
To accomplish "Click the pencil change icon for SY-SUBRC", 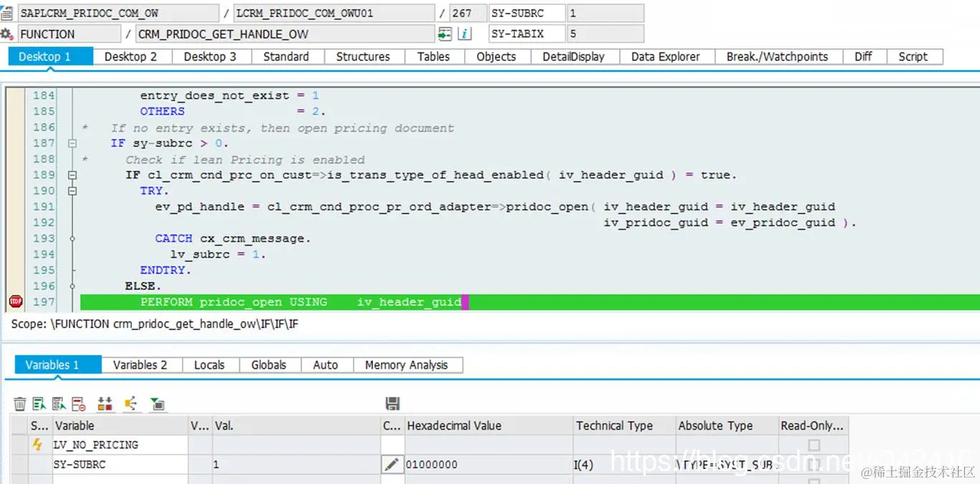I will coord(392,465).
